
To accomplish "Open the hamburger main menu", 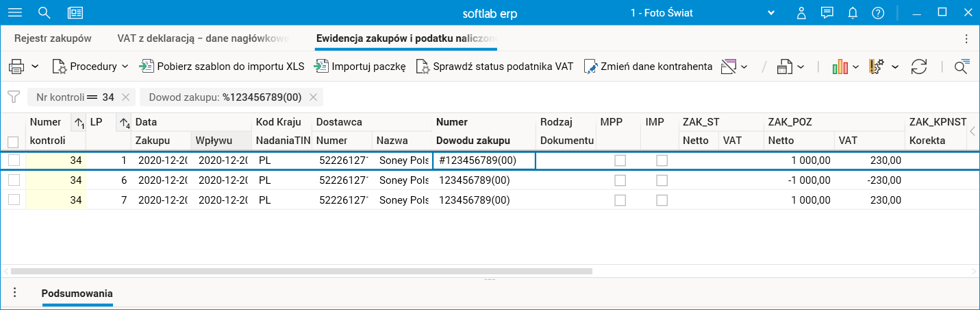I will 14,12.
